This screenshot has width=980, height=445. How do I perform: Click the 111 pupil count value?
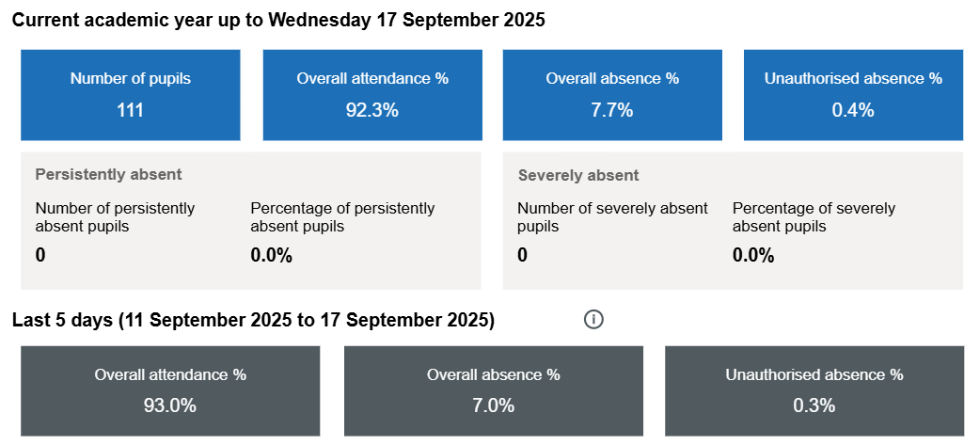click(x=130, y=110)
